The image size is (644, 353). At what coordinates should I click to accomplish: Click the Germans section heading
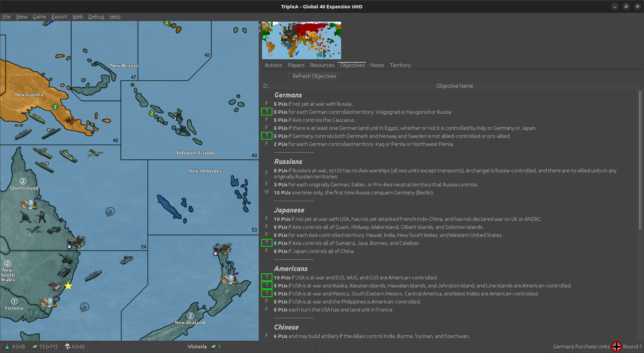click(x=288, y=95)
